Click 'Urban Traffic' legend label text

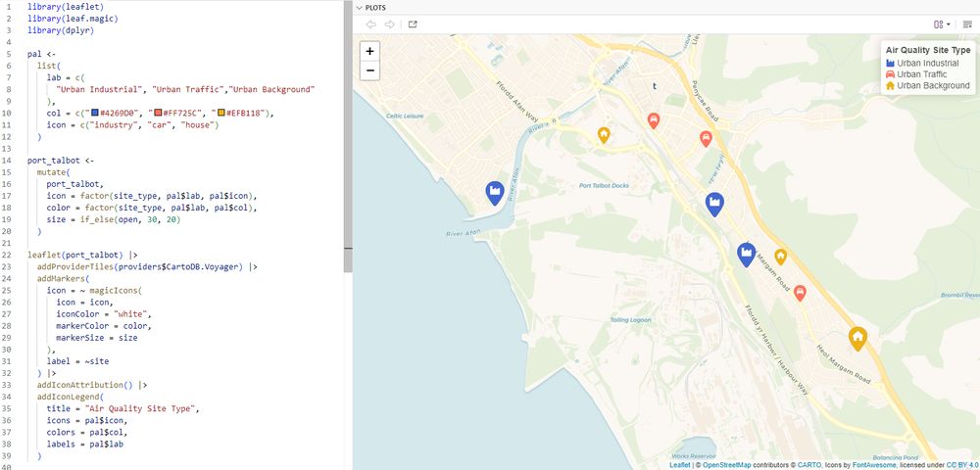click(x=922, y=74)
